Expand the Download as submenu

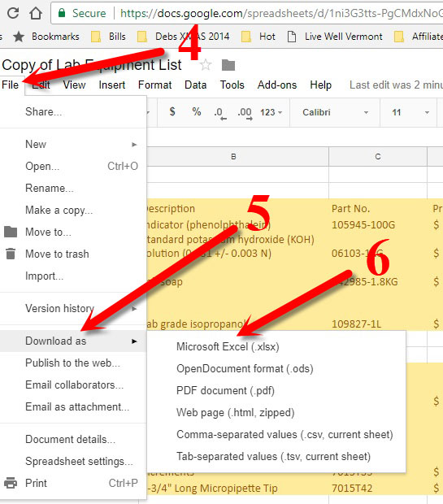[x=73, y=341]
